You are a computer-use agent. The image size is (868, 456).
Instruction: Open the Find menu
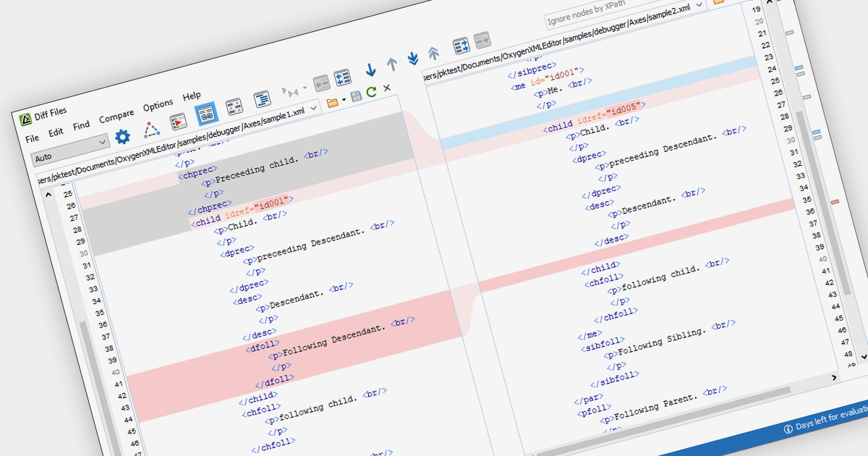81,125
